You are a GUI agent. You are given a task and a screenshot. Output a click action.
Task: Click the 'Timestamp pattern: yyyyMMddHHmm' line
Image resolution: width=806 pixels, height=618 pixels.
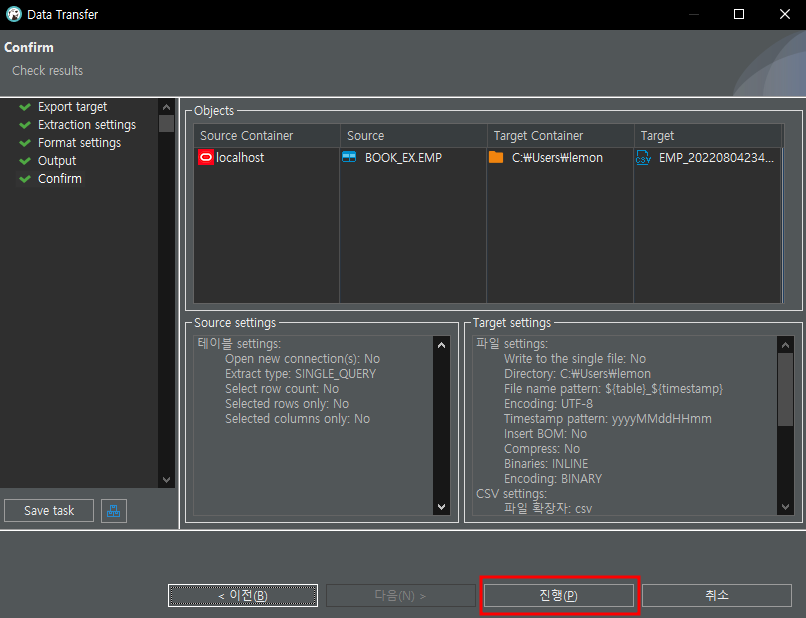pos(608,419)
